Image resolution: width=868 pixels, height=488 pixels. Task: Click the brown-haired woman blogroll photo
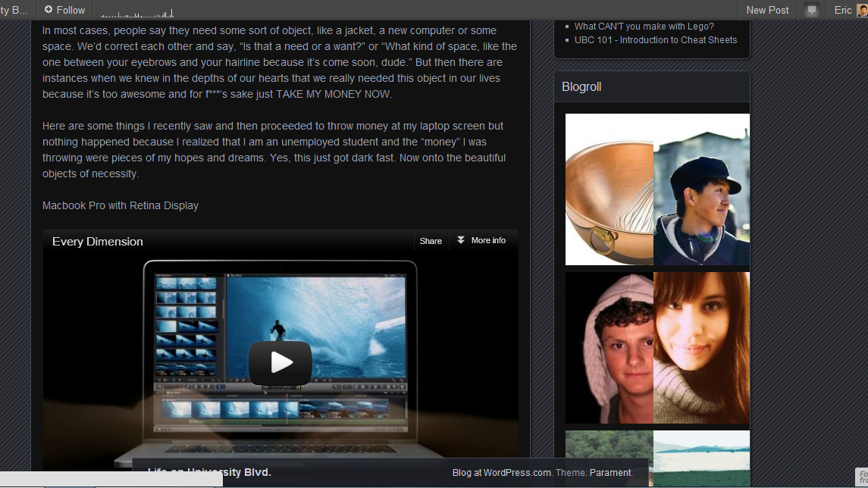tap(701, 348)
